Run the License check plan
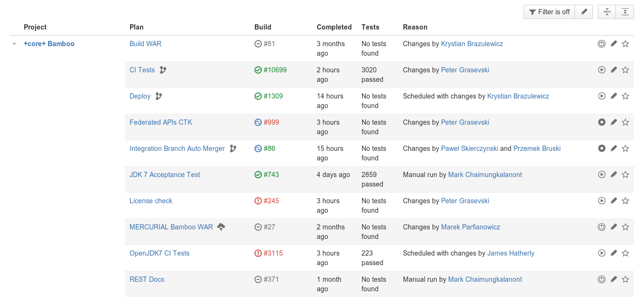Viewport: 644px width, 297px height. coord(602,201)
